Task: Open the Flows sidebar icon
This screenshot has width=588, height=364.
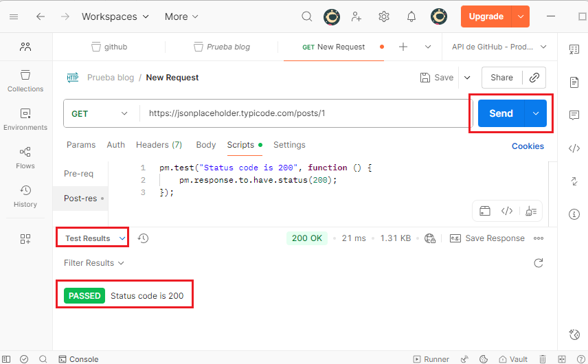Action: tap(25, 157)
